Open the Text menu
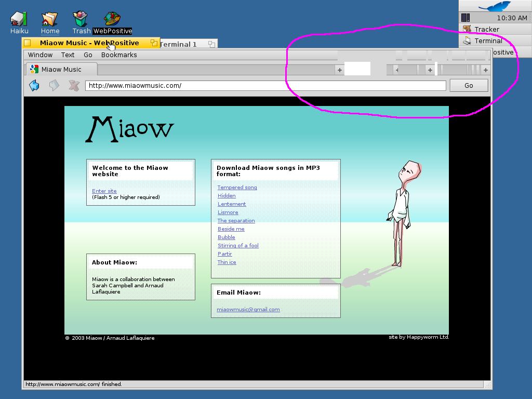Screen dimensions: 532x399 tap(68, 55)
